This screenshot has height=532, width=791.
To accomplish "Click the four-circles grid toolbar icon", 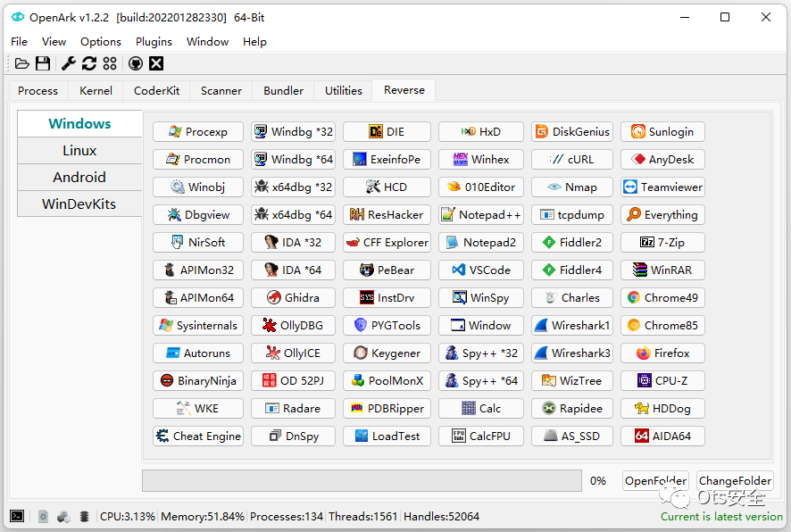I will [x=110, y=63].
